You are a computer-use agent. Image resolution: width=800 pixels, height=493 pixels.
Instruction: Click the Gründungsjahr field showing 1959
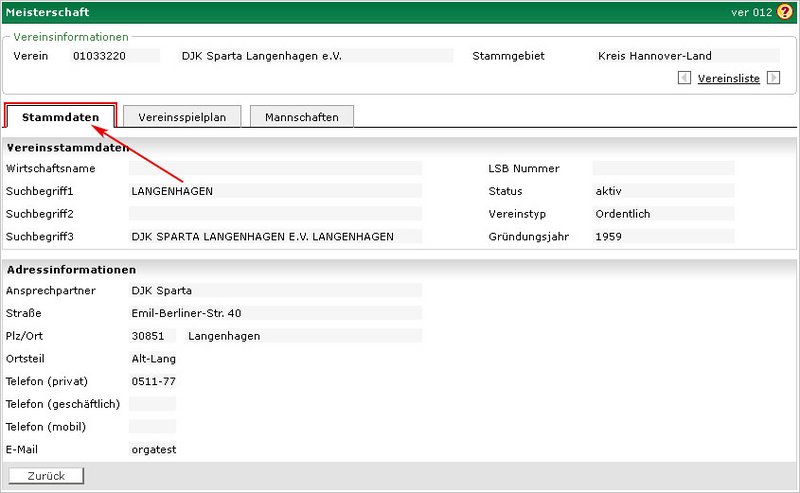[x=662, y=237]
